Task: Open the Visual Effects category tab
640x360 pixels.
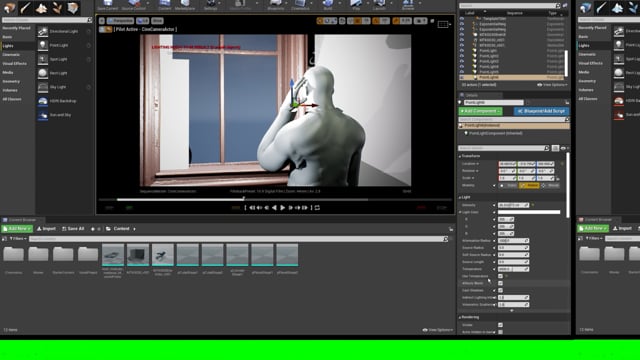Action: 15,64
